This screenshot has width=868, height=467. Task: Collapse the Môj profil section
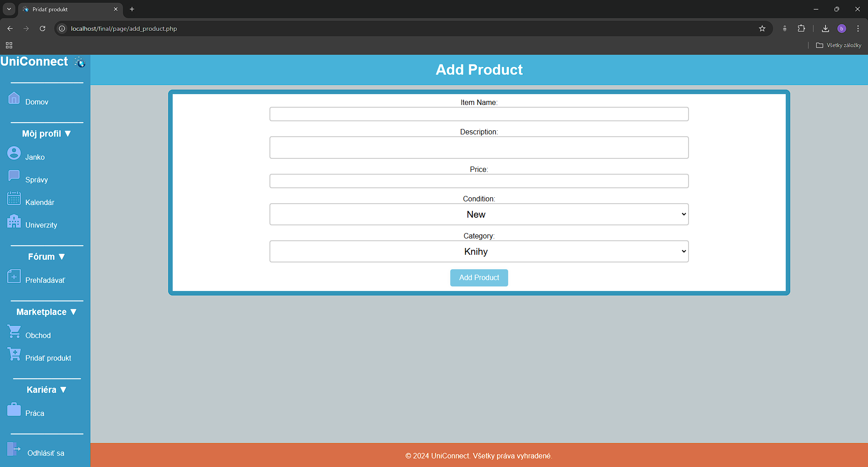click(47, 133)
